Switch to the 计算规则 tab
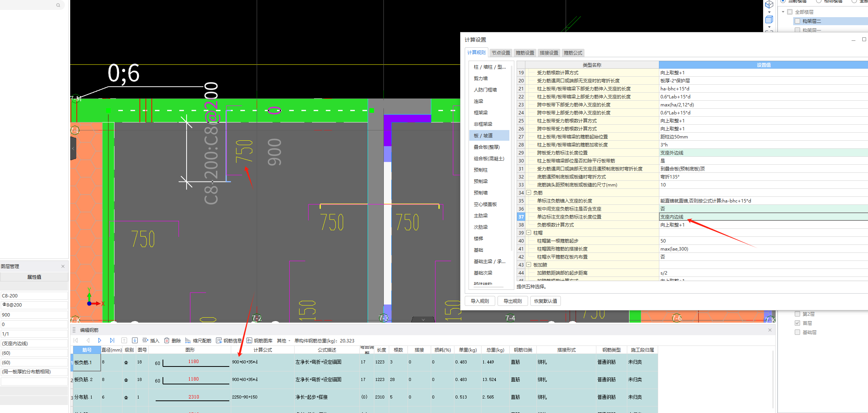The width and height of the screenshot is (868, 413). 477,53
